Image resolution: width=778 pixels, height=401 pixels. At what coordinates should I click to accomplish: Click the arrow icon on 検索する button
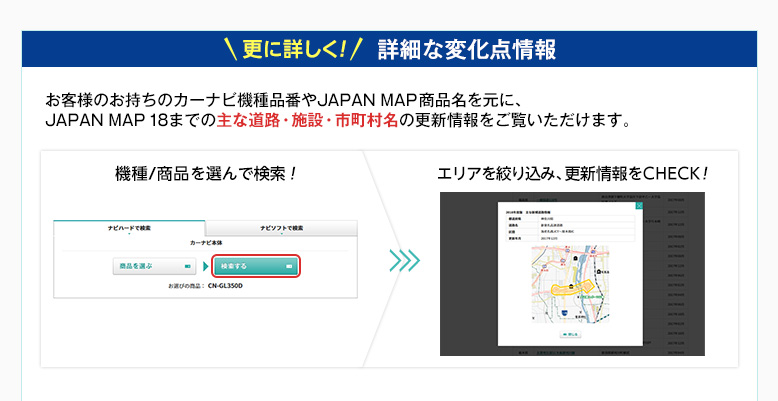click(289, 267)
